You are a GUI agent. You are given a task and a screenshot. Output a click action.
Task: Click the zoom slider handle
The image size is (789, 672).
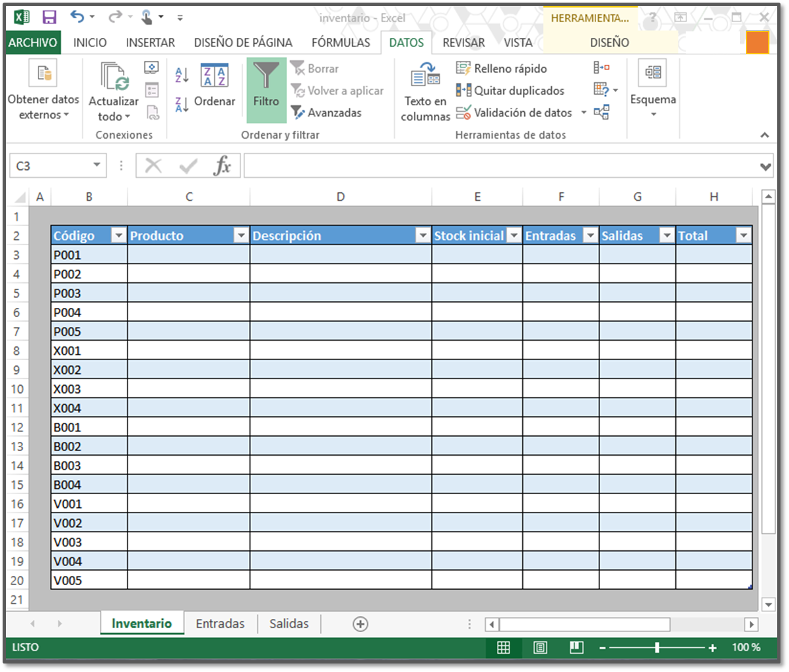point(657,647)
